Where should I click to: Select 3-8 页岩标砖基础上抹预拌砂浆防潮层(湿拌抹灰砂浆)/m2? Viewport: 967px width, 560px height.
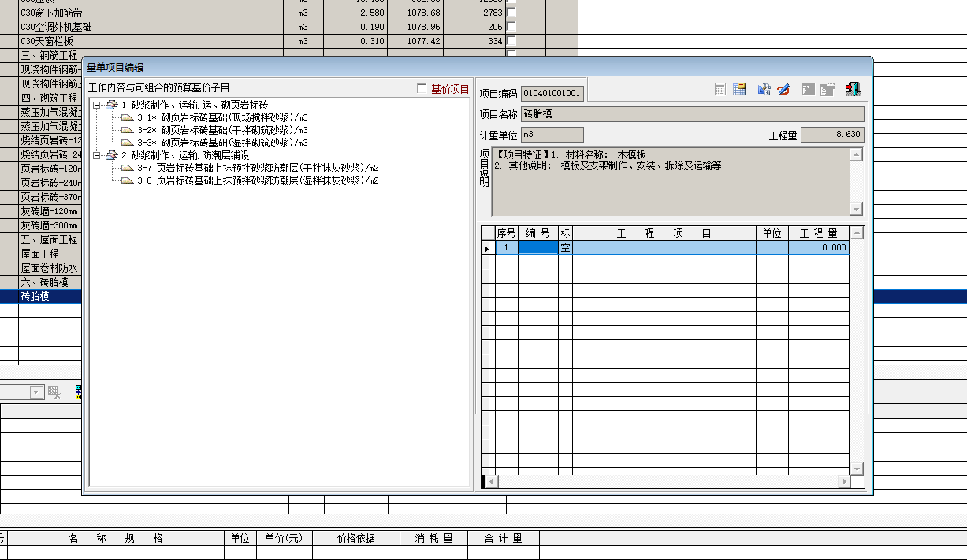[258, 180]
